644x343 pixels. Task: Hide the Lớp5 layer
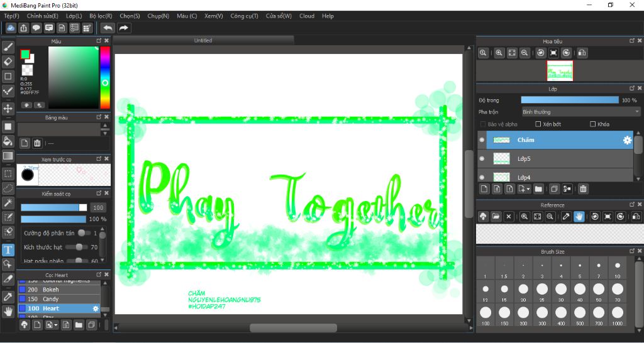(482, 158)
